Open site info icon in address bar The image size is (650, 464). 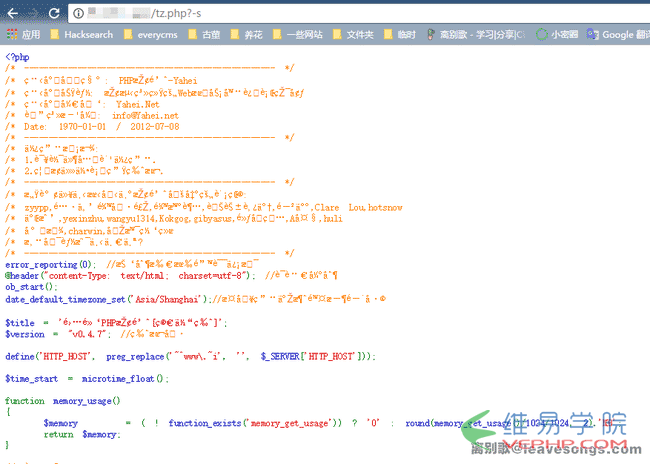tap(78, 14)
